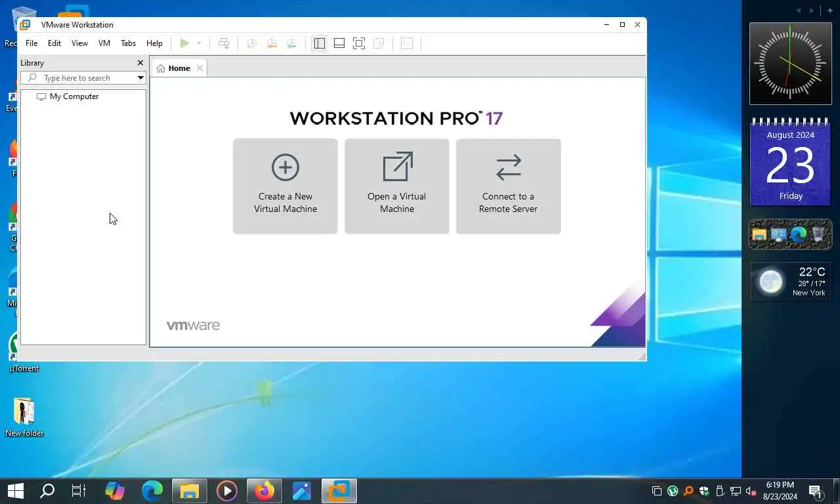The height and width of the screenshot is (504, 840).
Task: Open the New folder desktop icon
Action: 24,417
